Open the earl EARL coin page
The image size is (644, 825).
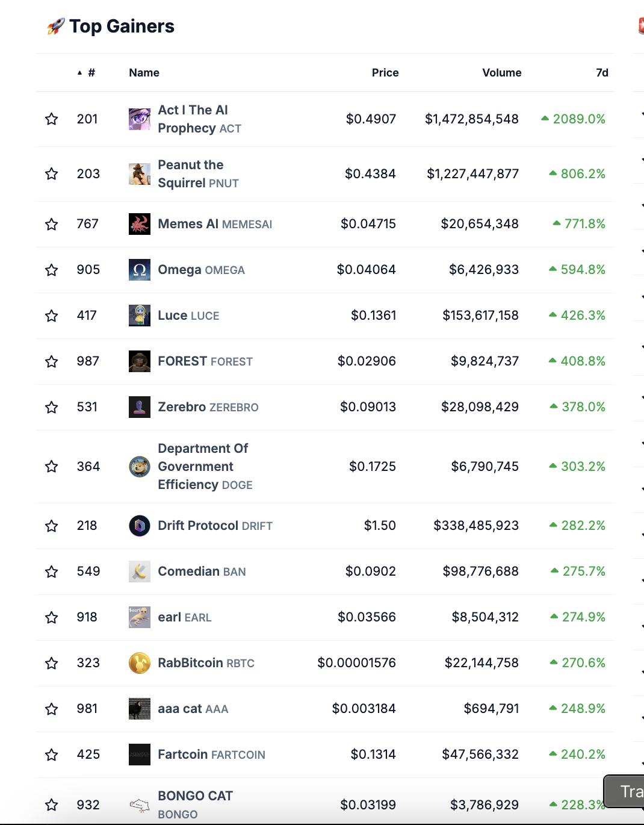184,617
